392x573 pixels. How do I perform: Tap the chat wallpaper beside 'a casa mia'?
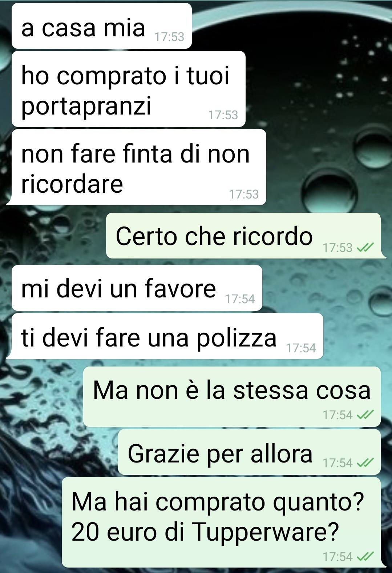tap(291, 25)
